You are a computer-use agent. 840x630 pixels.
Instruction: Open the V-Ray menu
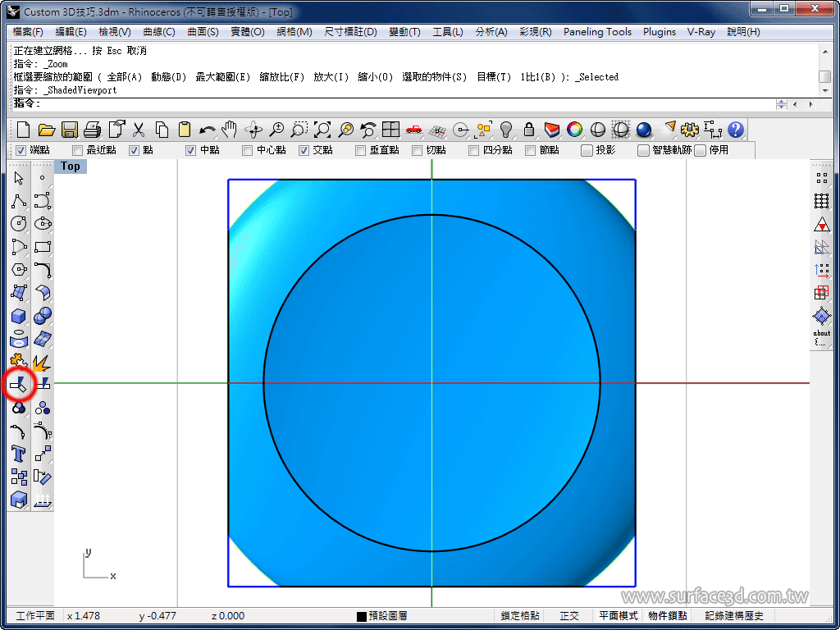701,32
